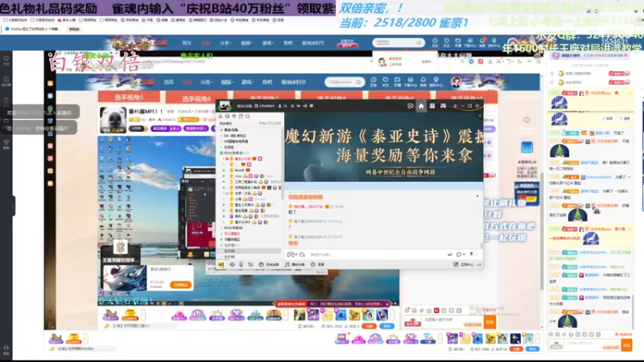Viewport: 644px width, 362px height.
Task: Open 历史 history icon in outer Douyu header
Action: click(435, 43)
